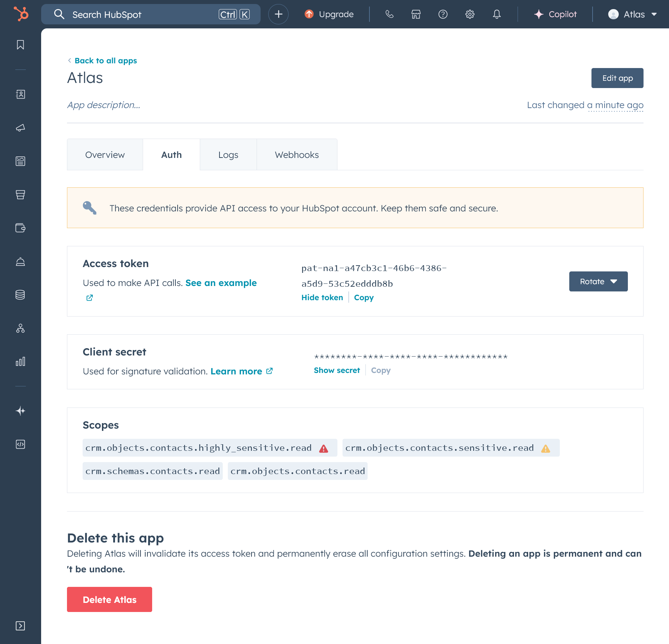Open the Settings gear icon

click(470, 14)
